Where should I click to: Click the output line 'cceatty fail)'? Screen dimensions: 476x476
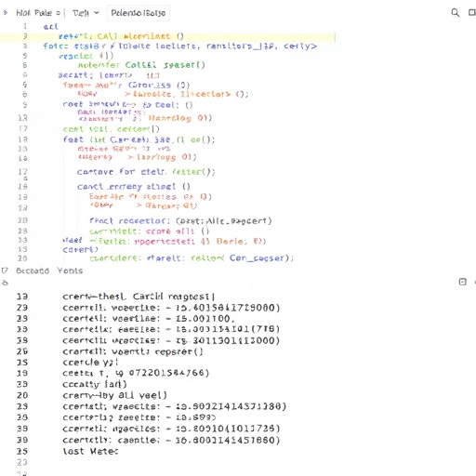tap(95, 384)
